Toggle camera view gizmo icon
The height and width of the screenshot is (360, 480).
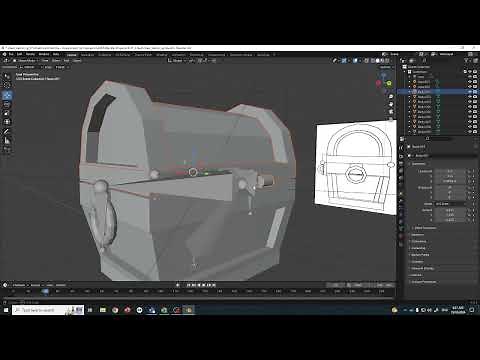pyautogui.click(x=391, y=111)
